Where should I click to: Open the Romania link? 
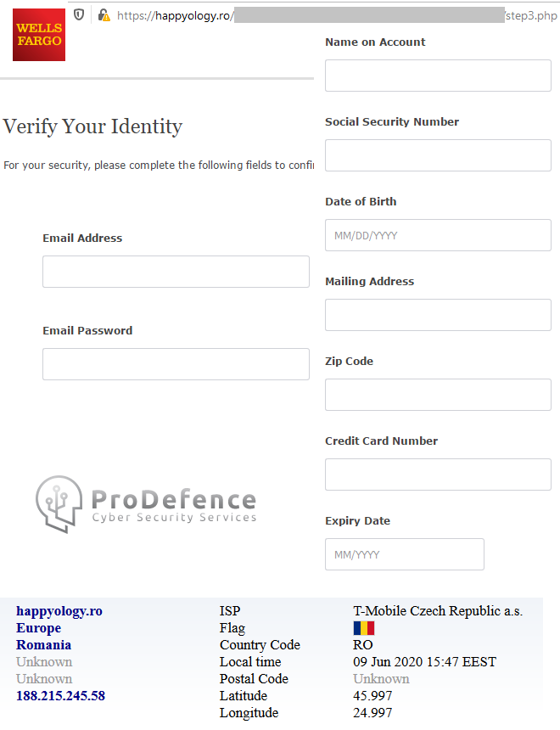pos(44,645)
